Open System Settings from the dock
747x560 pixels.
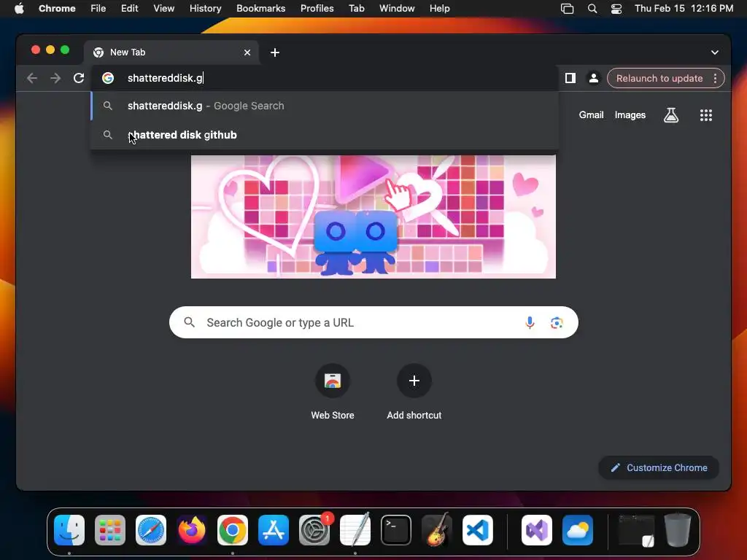click(314, 530)
